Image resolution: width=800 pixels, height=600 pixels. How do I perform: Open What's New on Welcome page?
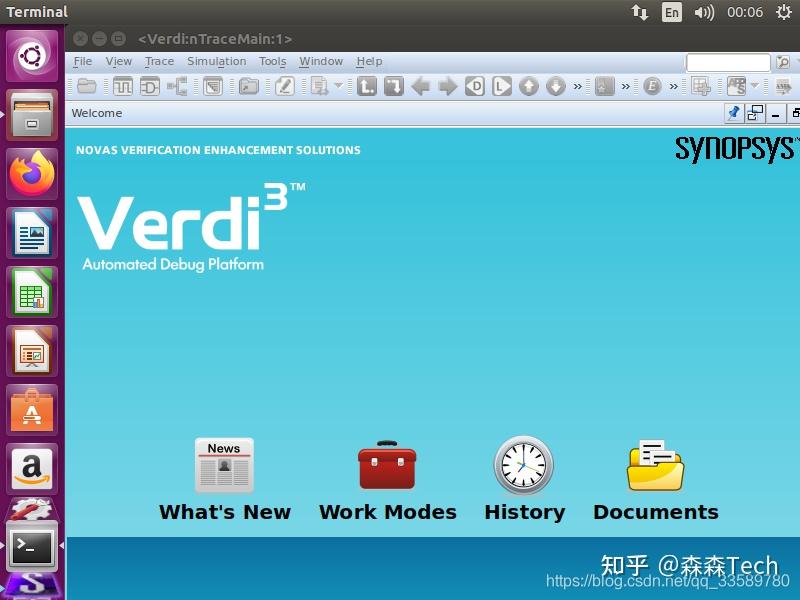(x=224, y=481)
